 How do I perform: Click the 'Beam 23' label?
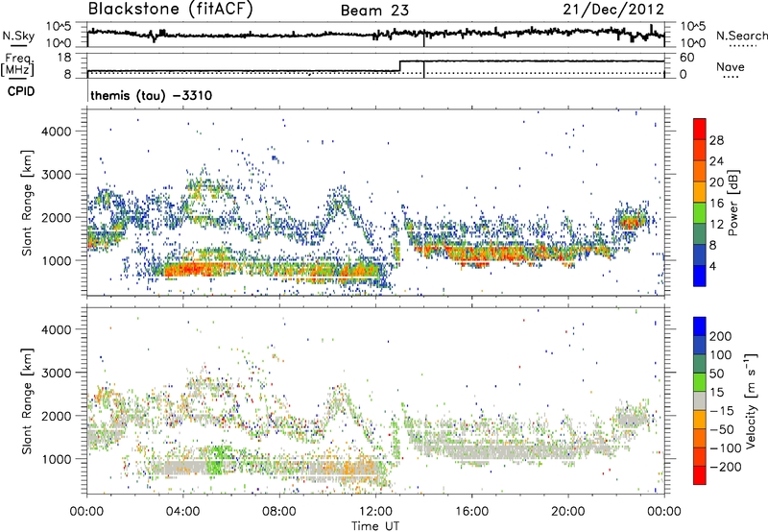374,11
